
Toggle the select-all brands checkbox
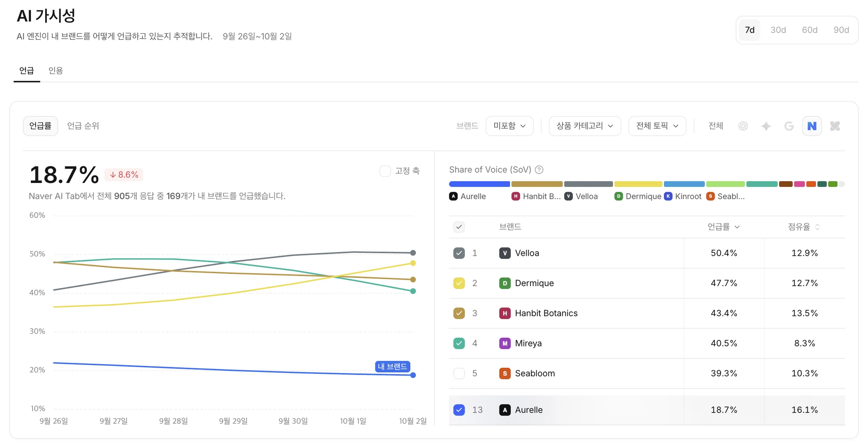click(x=459, y=227)
